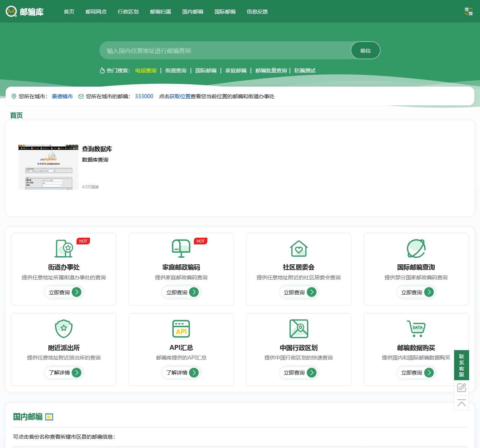Click the 附近派出所 shield icon
480x448 pixels.
pos(64,329)
